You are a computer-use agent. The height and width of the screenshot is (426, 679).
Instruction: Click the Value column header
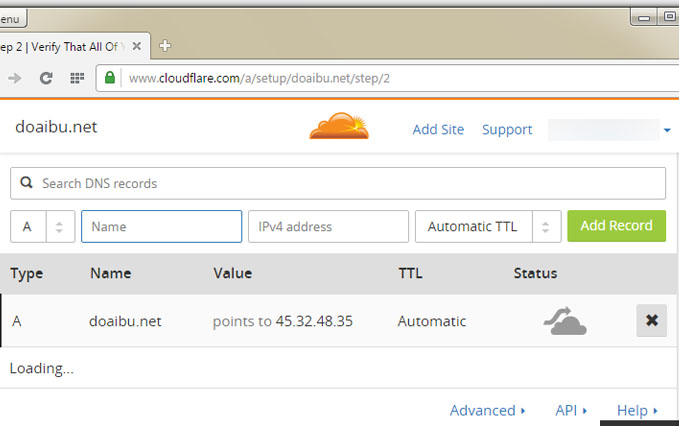[233, 273]
